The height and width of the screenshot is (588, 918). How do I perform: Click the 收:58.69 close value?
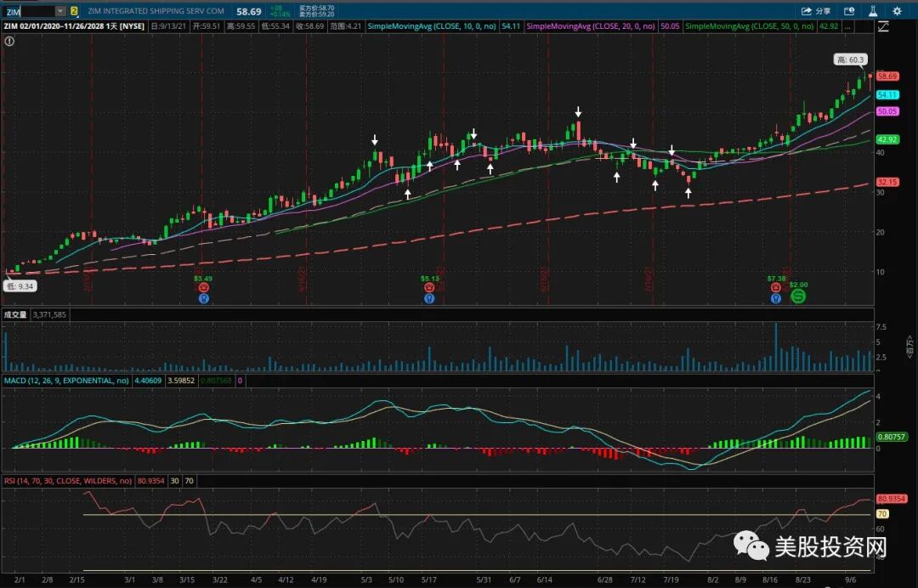(x=309, y=26)
